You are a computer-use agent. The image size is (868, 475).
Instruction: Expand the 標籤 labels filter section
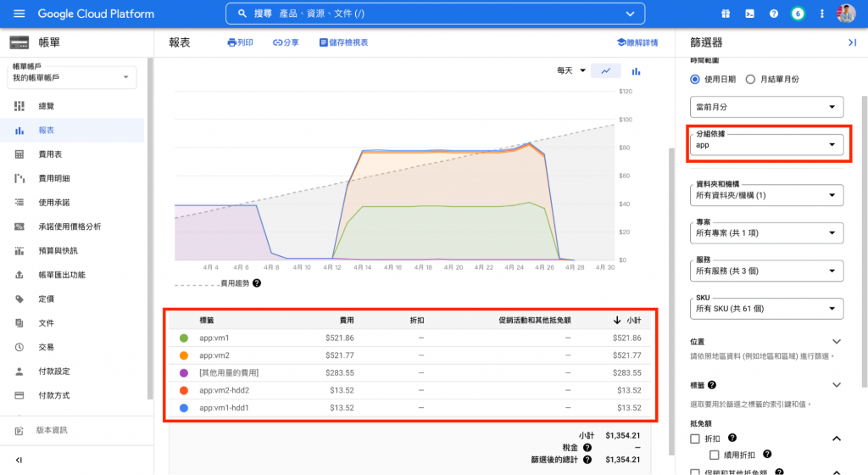[837, 385]
